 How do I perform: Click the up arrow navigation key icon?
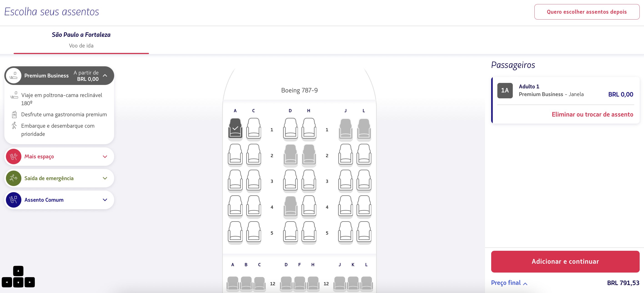[x=18, y=271]
